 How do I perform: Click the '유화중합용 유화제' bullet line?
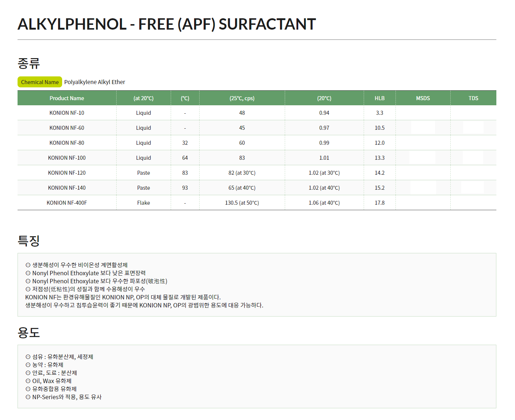(x=51, y=389)
